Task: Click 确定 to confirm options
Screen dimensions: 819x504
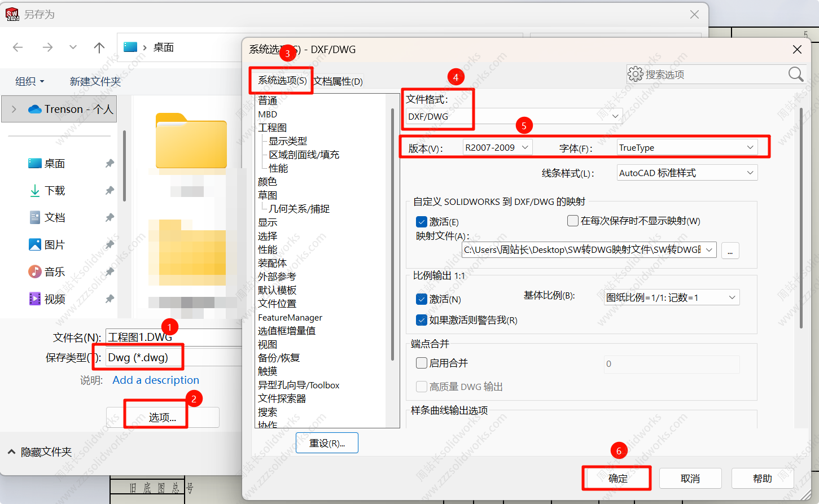Action: [x=618, y=479]
